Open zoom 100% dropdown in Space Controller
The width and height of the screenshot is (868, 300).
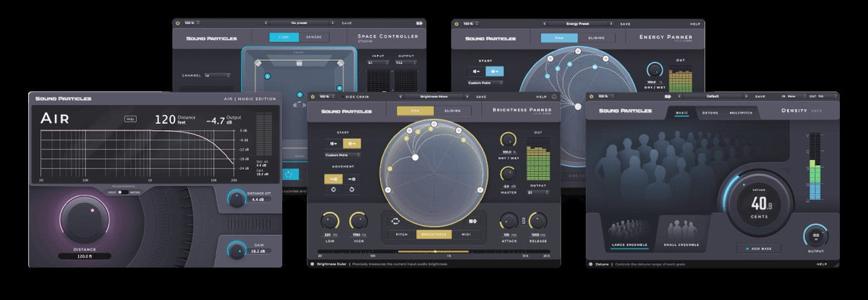(192, 24)
